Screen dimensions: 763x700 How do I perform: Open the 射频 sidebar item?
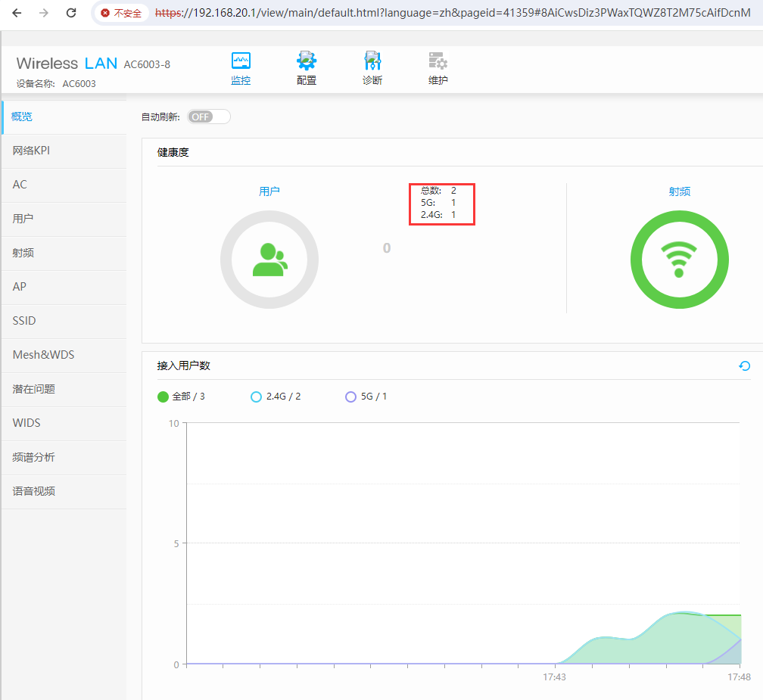click(x=64, y=253)
